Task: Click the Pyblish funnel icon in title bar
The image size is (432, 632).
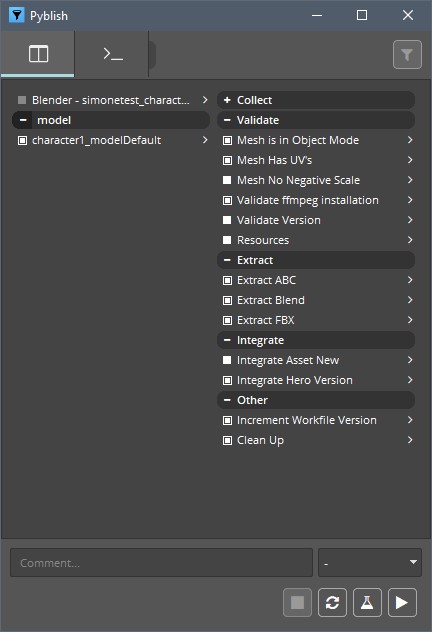Action: click(x=17, y=15)
